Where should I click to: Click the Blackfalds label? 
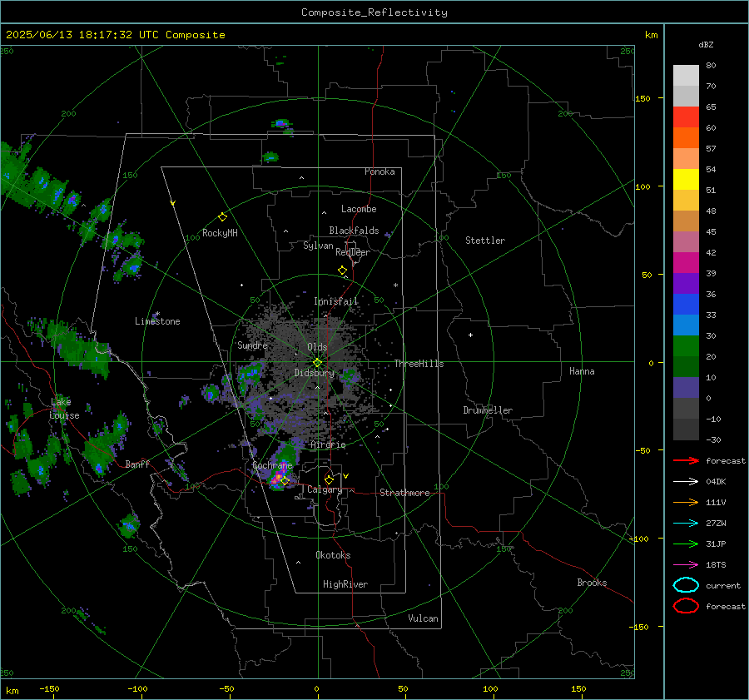[x=354, y=231]
